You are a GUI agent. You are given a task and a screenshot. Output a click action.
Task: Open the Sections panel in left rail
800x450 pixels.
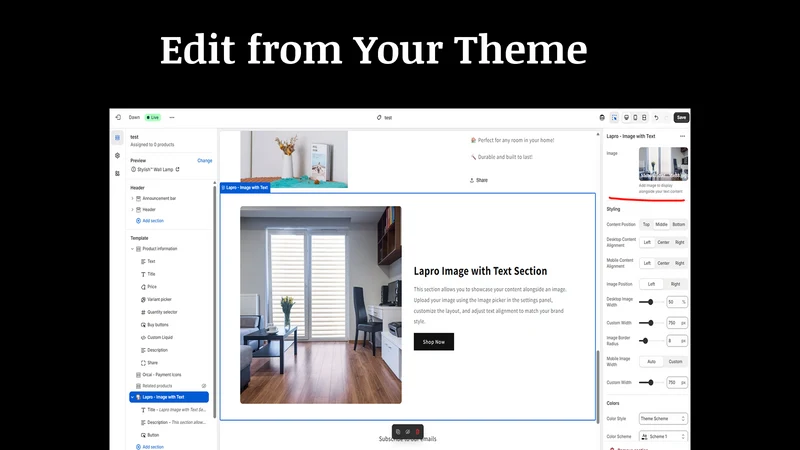(117, 138)
